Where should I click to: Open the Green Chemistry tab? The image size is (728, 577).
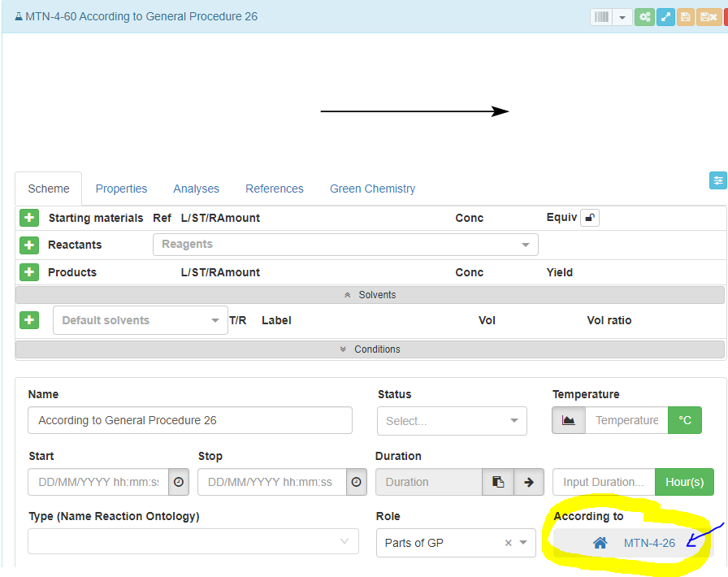pyautogui.click(x=372, y=189)
